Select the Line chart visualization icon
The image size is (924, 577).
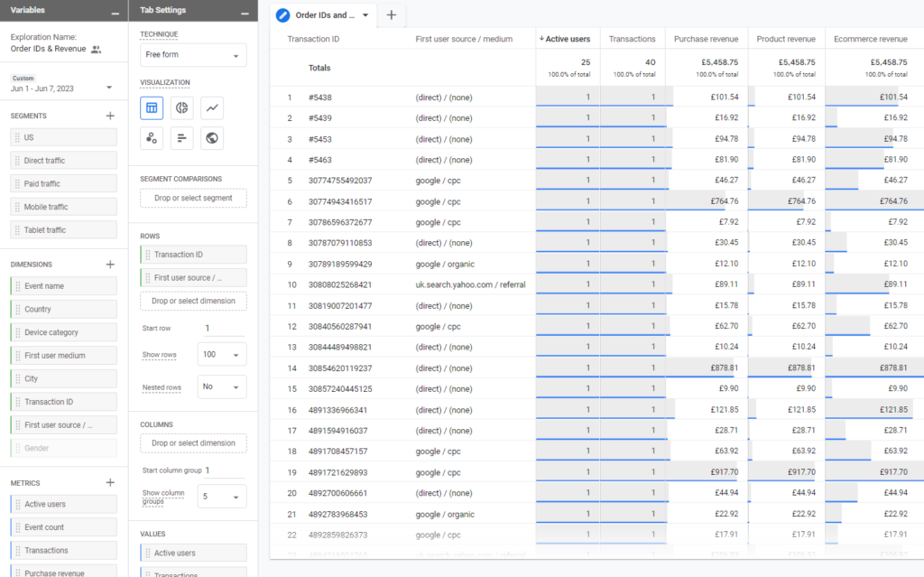click(212, 108)
